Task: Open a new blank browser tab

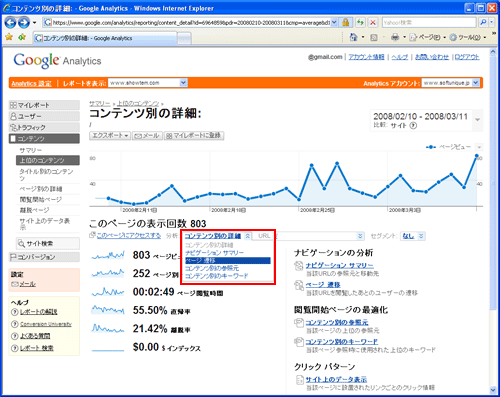Action: coord(184,38)
